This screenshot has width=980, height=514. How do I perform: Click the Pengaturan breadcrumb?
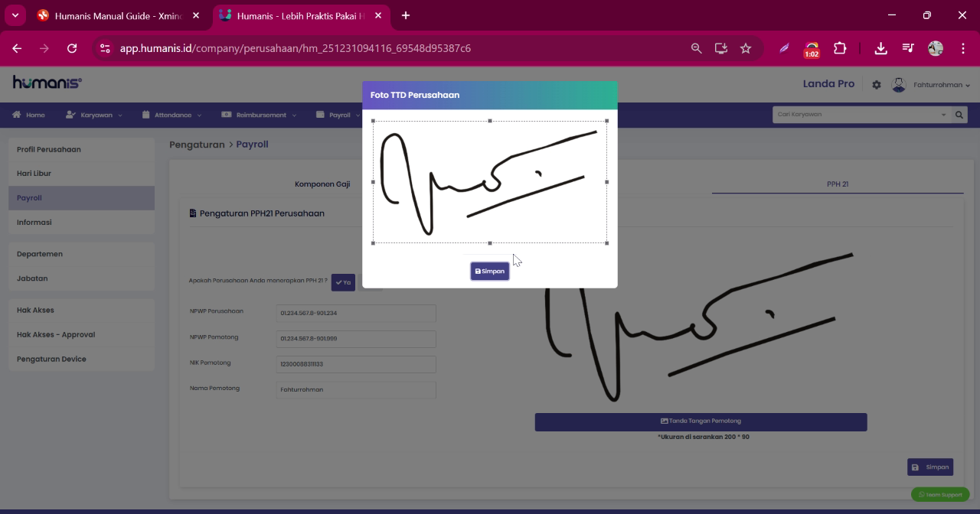[x=197, y=145]
